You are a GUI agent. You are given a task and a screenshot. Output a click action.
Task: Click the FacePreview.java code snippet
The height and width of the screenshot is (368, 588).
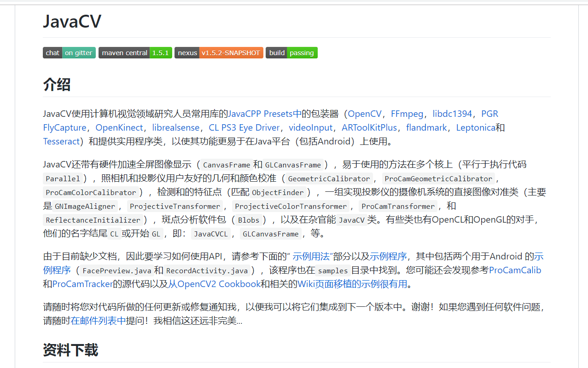[116, 270]
